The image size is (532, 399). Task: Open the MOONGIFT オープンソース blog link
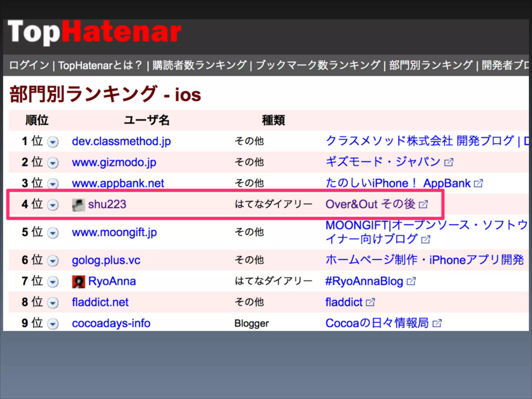[x=426, y=232]
